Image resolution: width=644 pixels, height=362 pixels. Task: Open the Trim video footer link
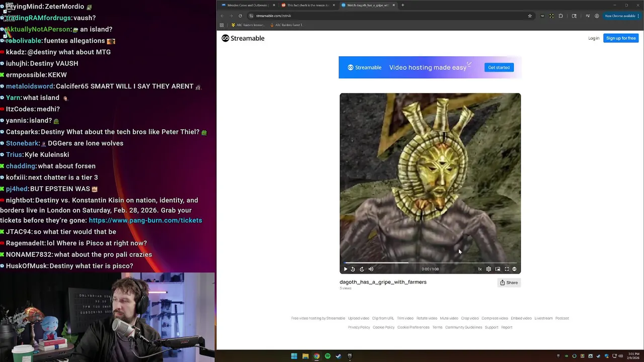pyautogui.click(x=405, y=318)
